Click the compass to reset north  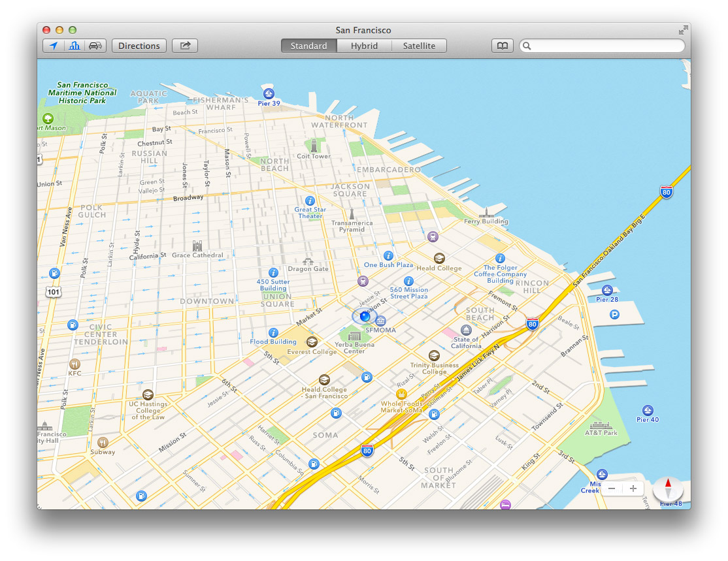668,489
